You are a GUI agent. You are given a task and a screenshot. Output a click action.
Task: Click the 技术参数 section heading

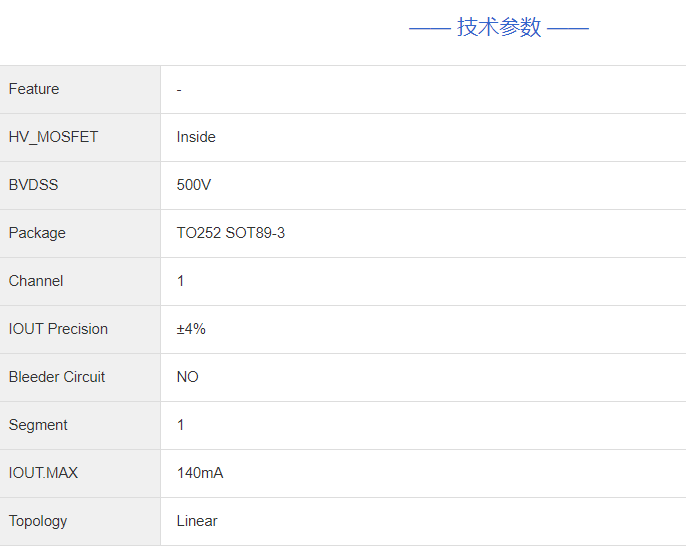(499, 28)
